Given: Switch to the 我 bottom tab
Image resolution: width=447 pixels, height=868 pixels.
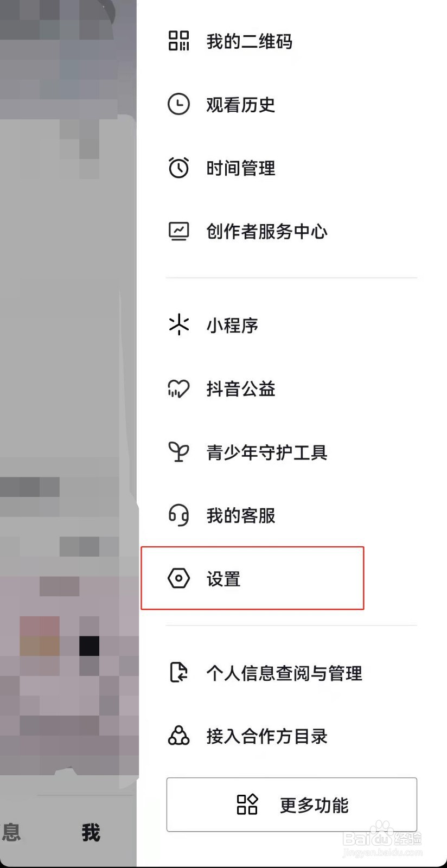Looking at the screenshot, I should pyautogui.click(x=91, y=832).
